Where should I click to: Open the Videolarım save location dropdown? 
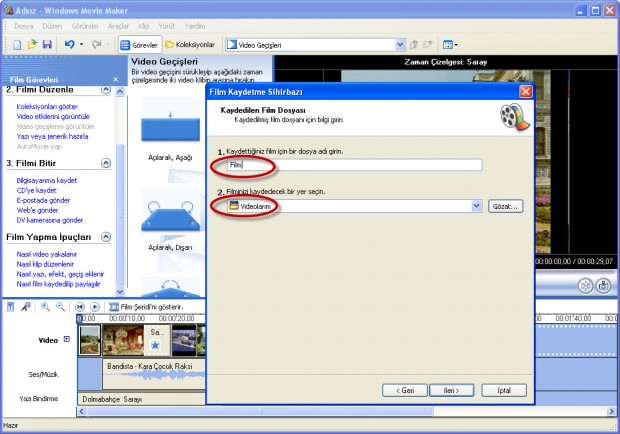[x=476, y=206]
